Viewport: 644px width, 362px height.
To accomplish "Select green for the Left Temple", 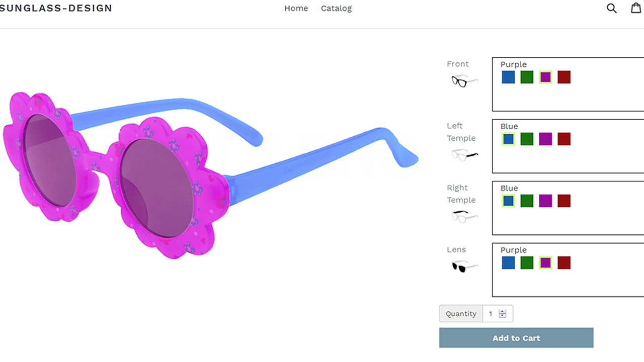I will (527, 139).
